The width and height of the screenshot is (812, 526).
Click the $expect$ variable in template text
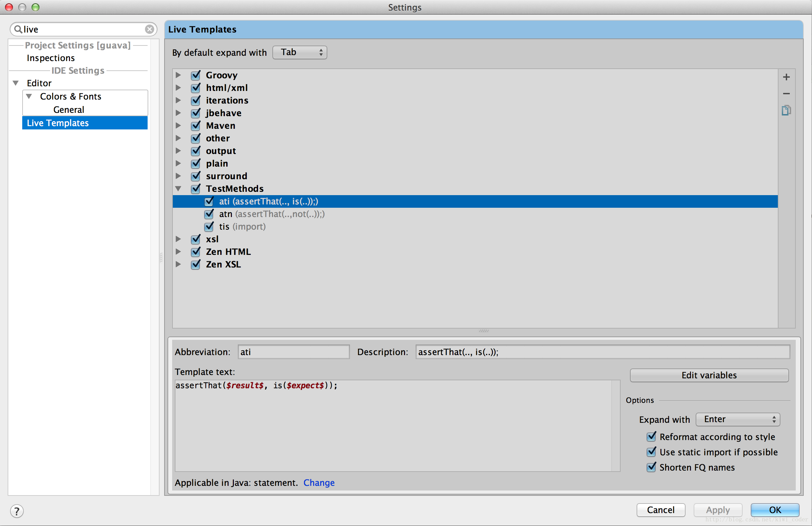[x=305, y=385]
